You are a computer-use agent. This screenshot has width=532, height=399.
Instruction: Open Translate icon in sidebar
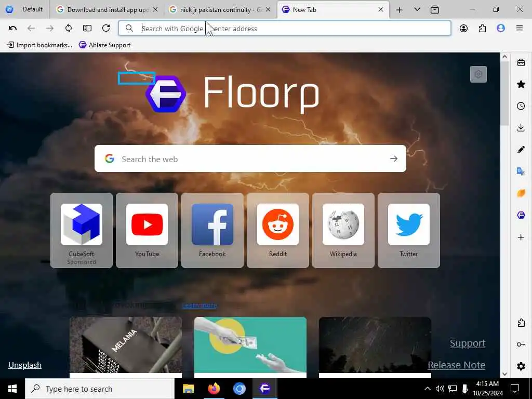(x=521, y=171)
